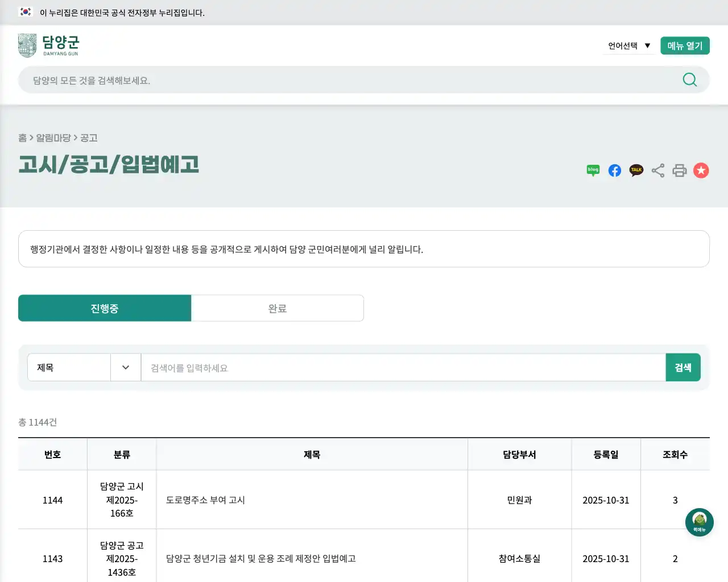Share the page on Naver Blog
Image resolution: width=728 pixels, height=582 pixels.
593,170
